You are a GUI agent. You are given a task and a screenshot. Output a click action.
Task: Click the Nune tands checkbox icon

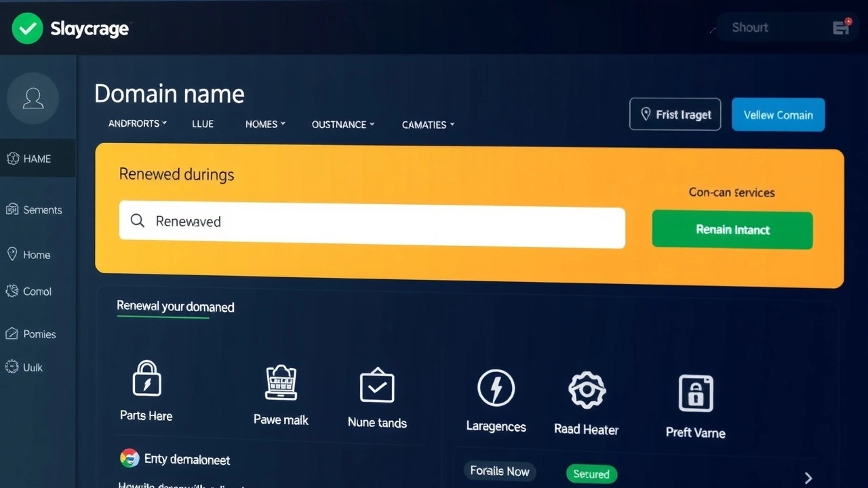click(377, 386)
